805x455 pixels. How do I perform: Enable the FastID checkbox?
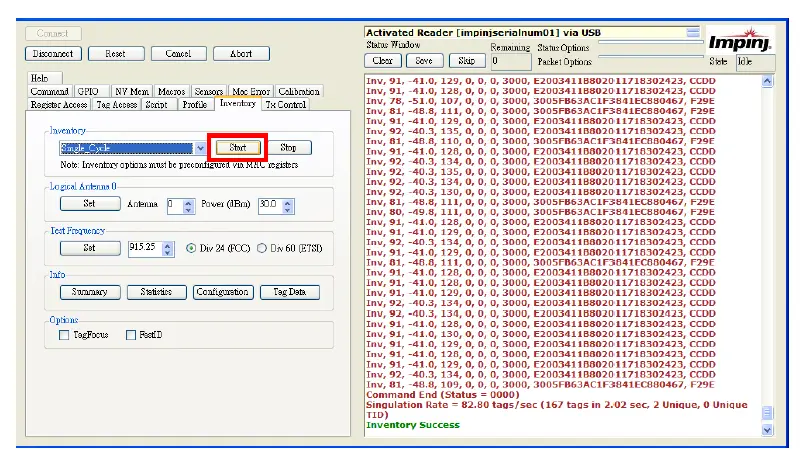(x=131, y=335)
